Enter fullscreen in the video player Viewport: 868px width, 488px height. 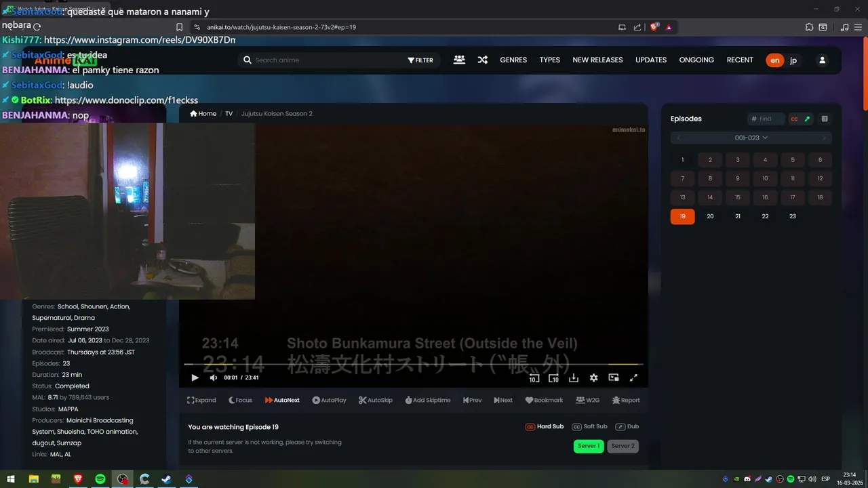click(634, 378)
